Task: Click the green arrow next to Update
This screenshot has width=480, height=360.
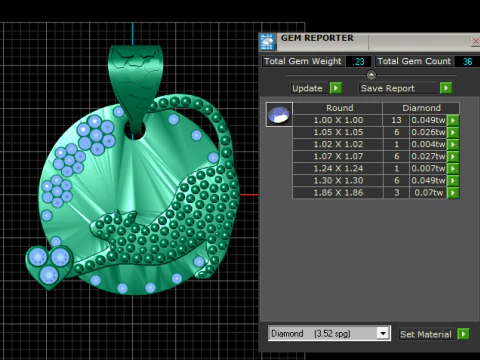Action: pos(336,88)
